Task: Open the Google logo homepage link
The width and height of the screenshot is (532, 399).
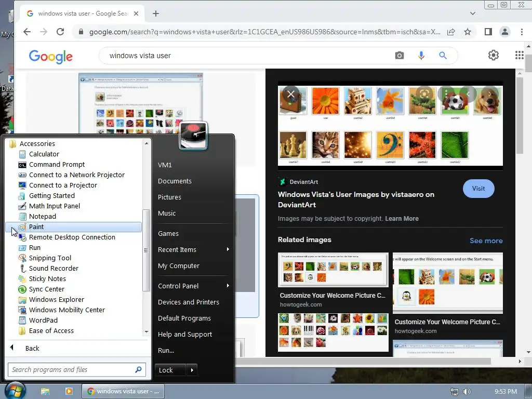Action: pos(50,57)
